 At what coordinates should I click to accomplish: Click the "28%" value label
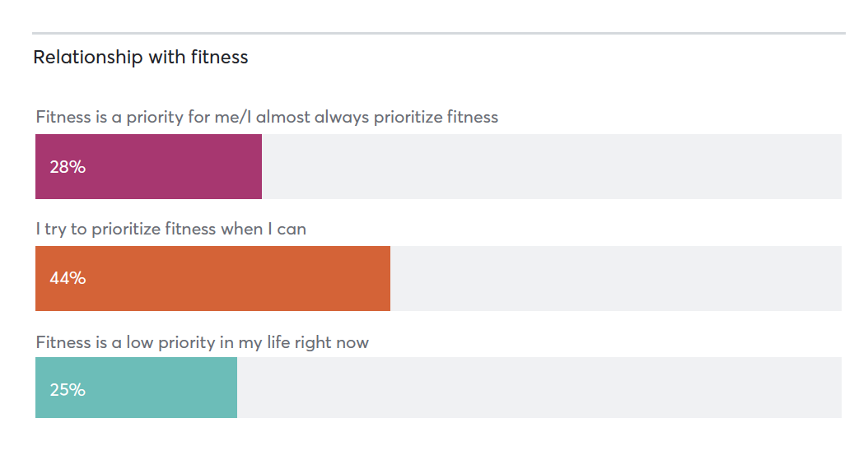68,167
